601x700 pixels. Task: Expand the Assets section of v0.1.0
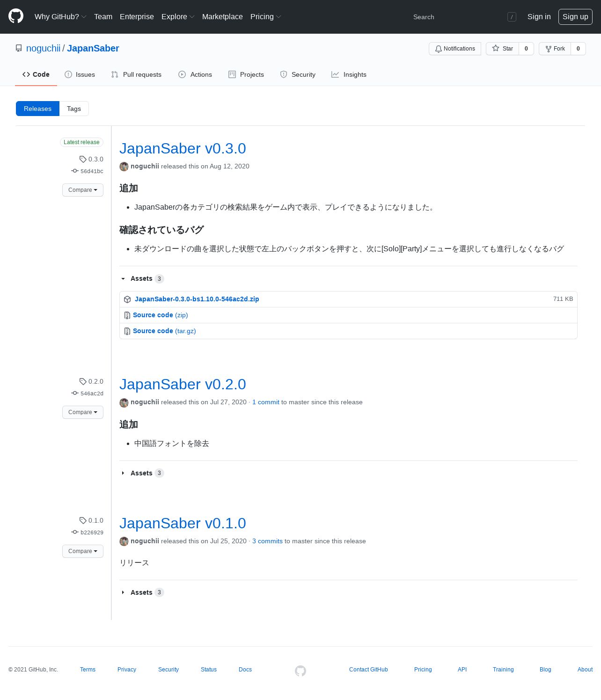142,592
